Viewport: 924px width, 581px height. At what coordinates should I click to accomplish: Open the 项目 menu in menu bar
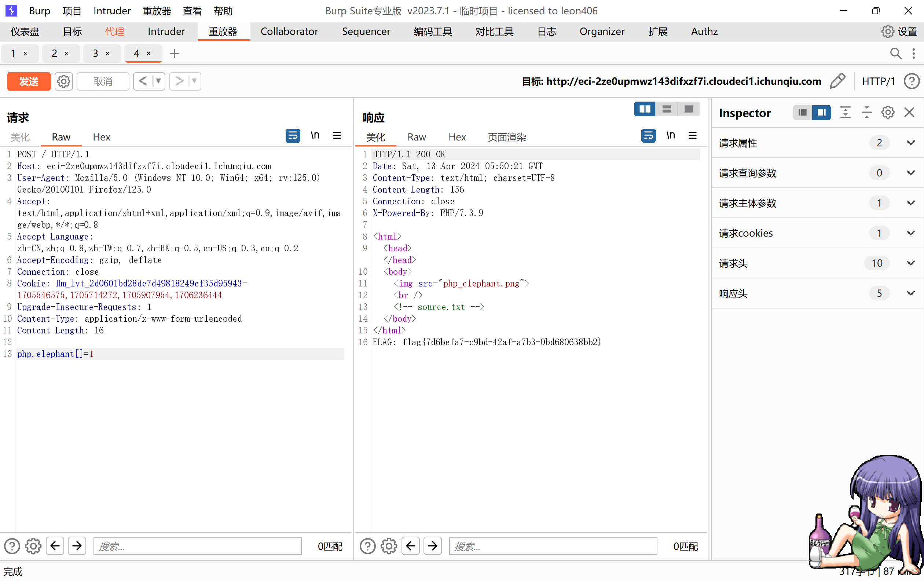click(72, 11)
